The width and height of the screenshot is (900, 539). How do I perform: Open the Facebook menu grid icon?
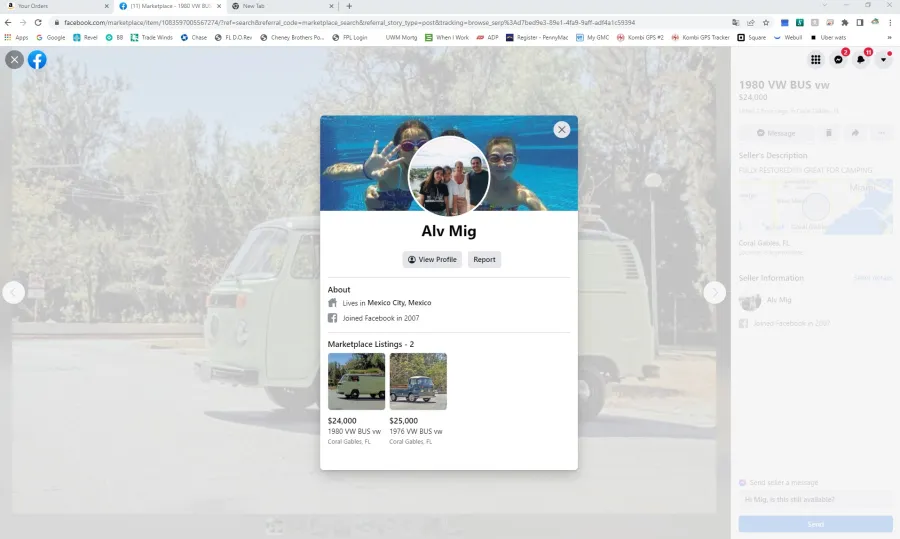pos(816,60)
